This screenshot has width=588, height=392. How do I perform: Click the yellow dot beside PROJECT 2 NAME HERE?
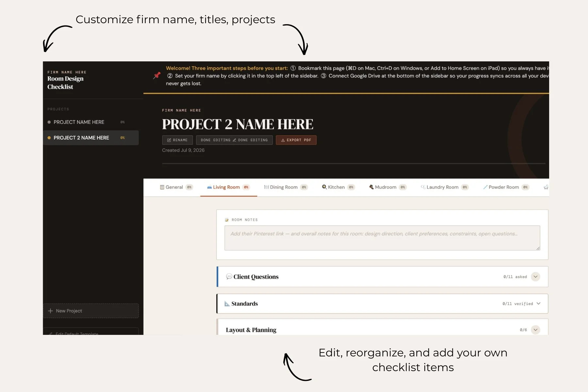click(x=49, y=138)
